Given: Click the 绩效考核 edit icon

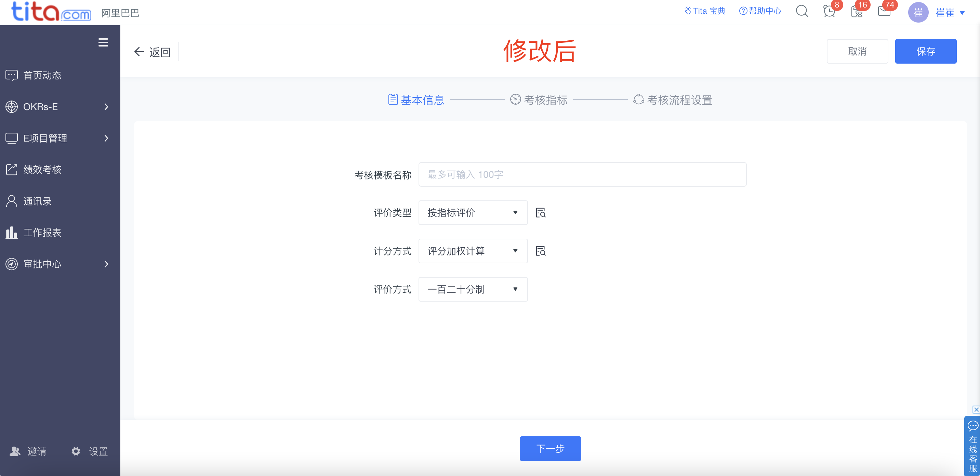Looking at the screenshot, I should point(11,170).
